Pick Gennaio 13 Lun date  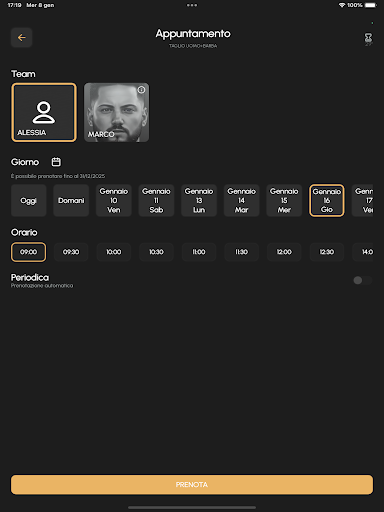coord(199,201)
